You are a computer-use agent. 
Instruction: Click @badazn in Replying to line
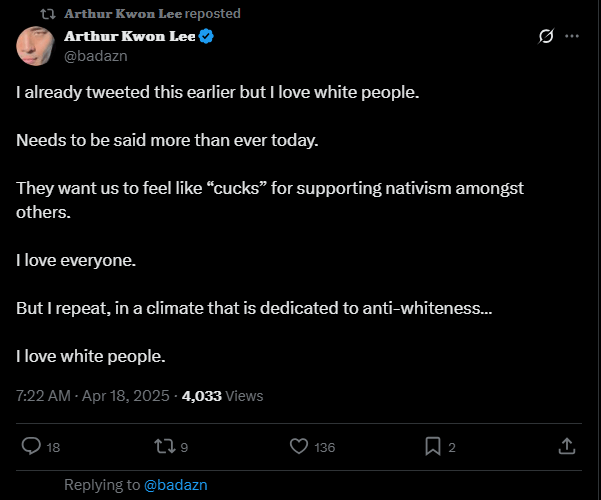175,485
